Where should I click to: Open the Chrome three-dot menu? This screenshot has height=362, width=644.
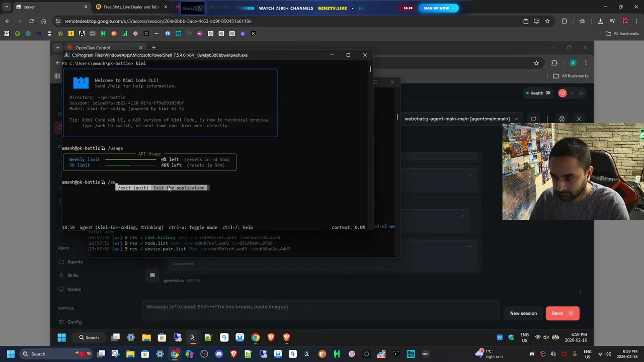tap(636, 21)
